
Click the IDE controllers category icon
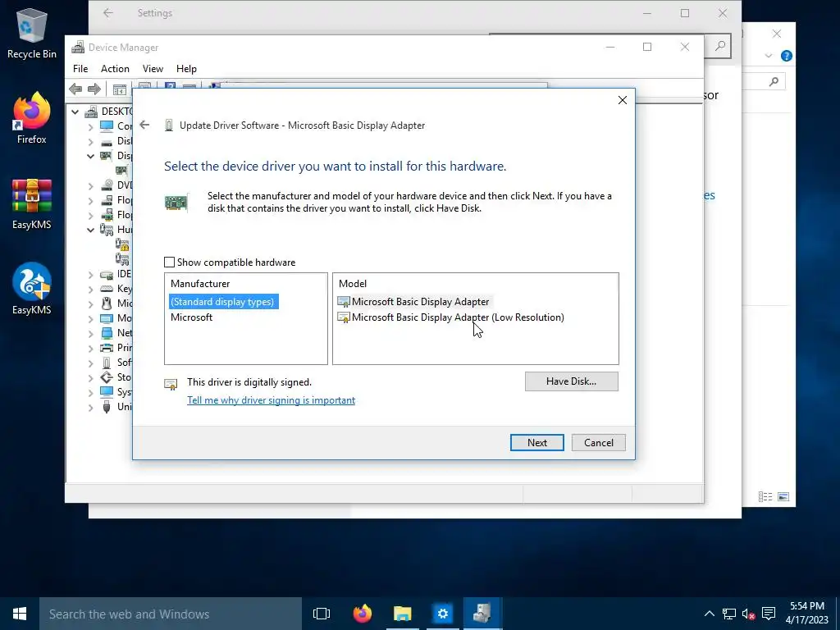pos(107,274)
